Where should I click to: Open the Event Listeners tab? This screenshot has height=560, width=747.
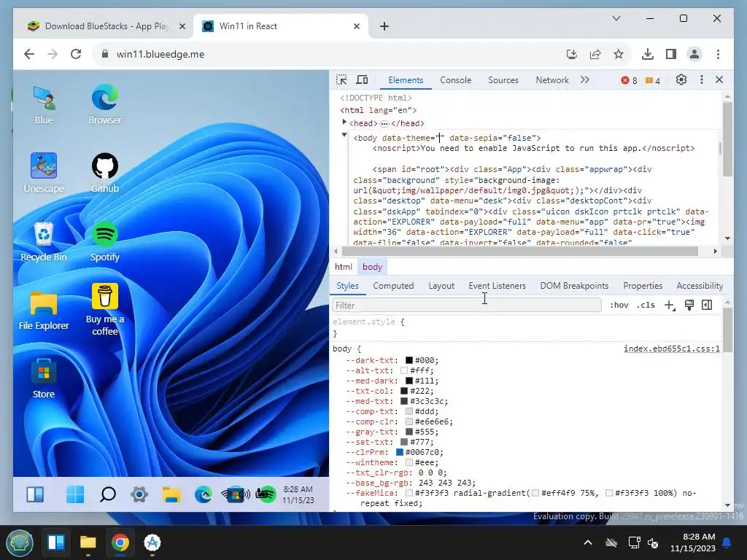(x=497, y=286)
